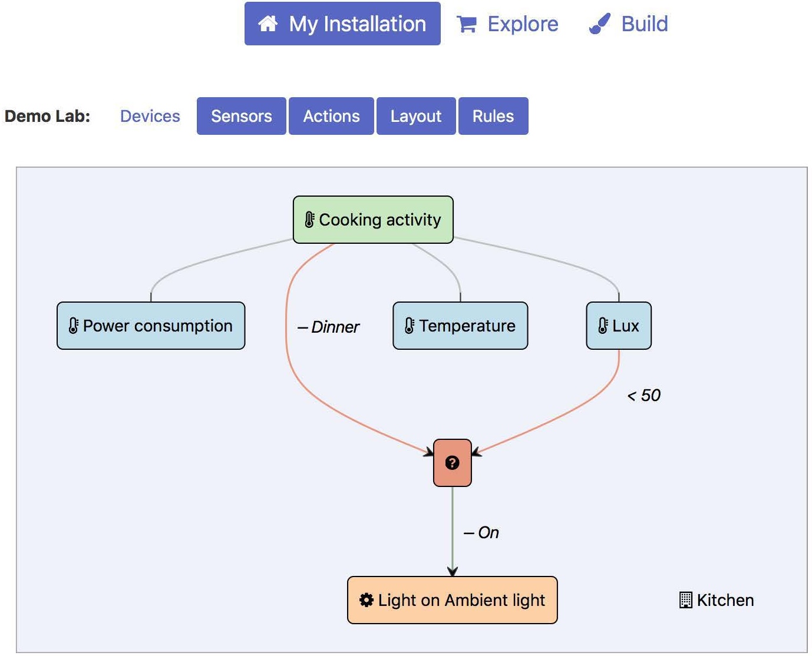Click the paintbrush icon beside Build
The width and height of the screenshot is (812, 656).
[600, 24]
